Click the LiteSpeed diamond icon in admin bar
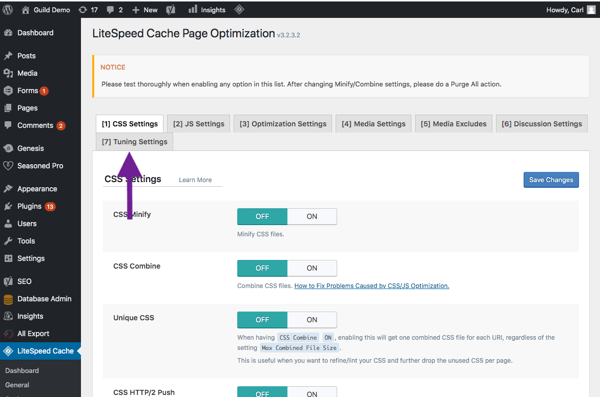 tap(239, 10)
